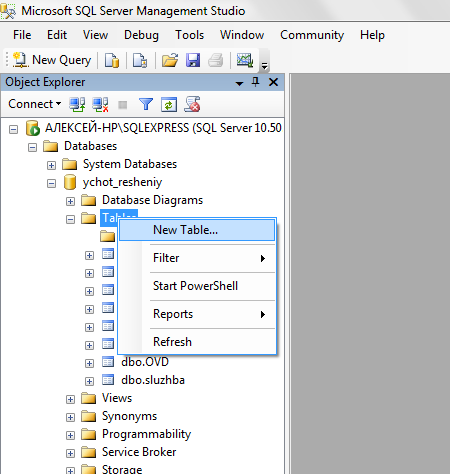Close the Object Explorer panel

click(x=273, y=82)
